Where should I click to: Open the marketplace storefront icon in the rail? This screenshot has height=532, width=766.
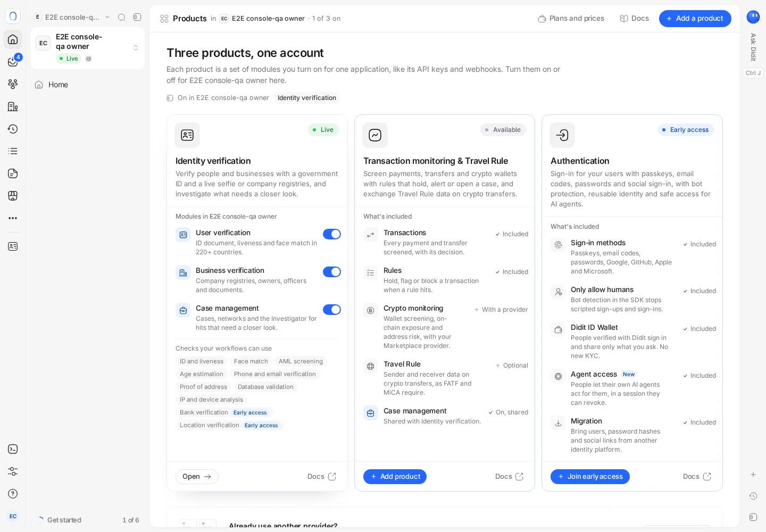tap(13, 196)
